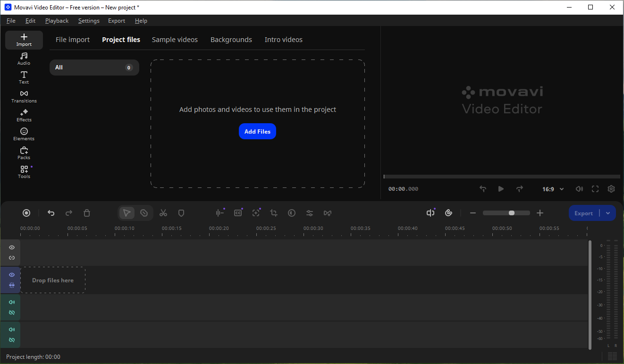Open the color adjustment tool
The image size is (624, 364).
(292, 213)
